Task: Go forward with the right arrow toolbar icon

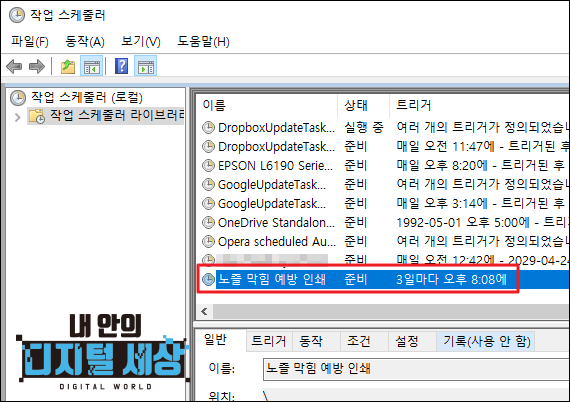Action: tap(36, 67)
